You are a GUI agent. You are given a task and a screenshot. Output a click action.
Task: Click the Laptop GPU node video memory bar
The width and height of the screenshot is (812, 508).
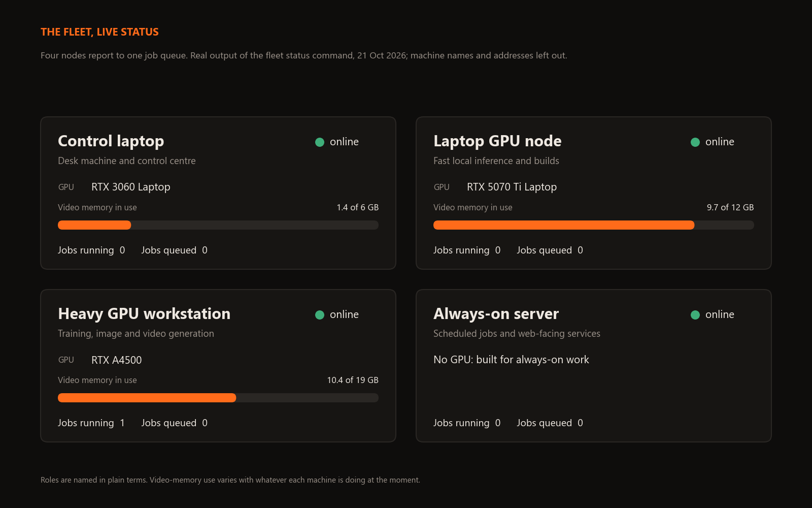pos(594,225)
